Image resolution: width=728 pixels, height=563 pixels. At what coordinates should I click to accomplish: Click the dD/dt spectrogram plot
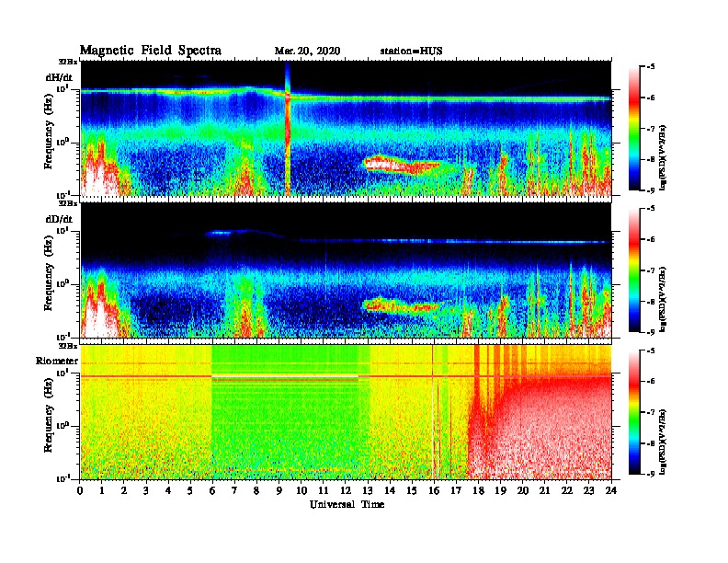point(346,270)
